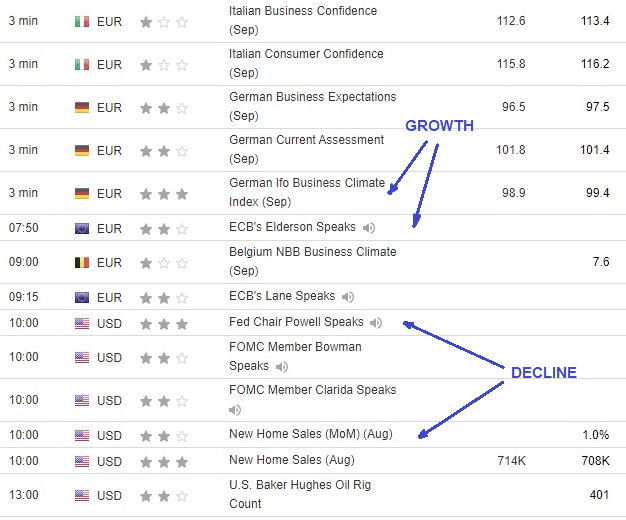626x520 pixels.
Task: Open New Home Sales (MoM) (Aug) event
Action: (311, 434)
